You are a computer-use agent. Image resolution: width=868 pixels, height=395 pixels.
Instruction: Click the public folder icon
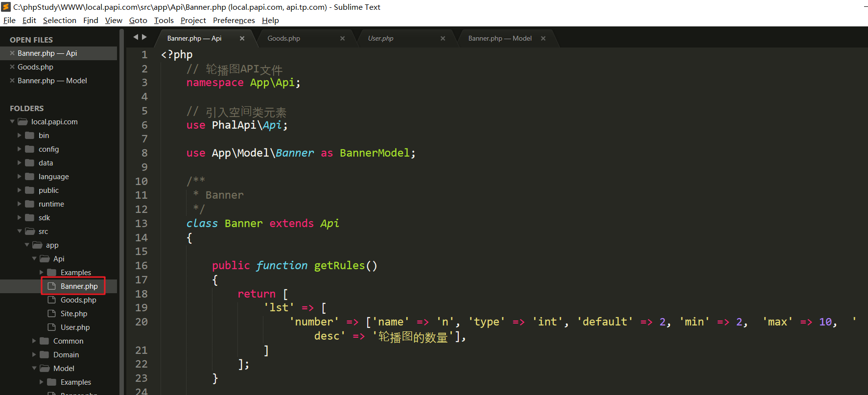(x=30, y=190)
